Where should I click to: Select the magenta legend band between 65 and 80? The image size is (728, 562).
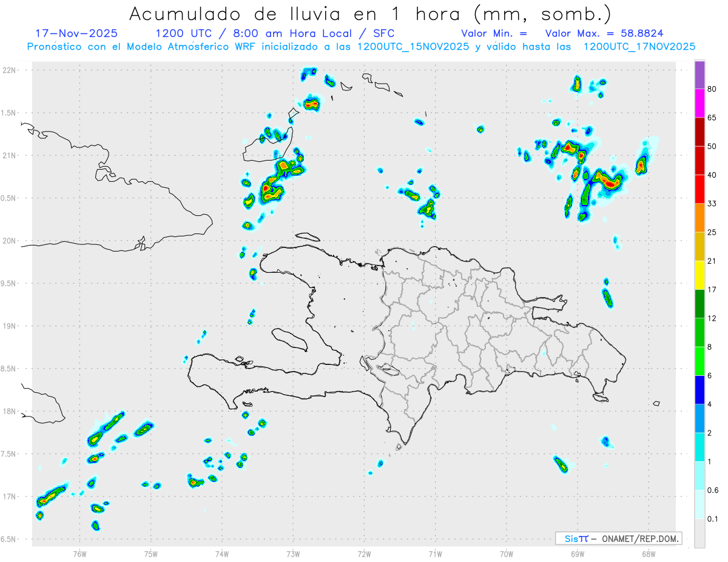click(699, 103)
